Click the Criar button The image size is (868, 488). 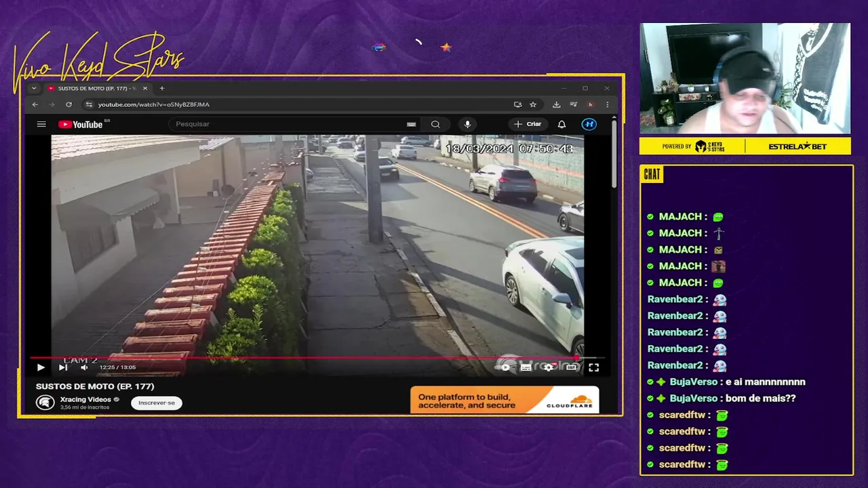coord(528,124)
